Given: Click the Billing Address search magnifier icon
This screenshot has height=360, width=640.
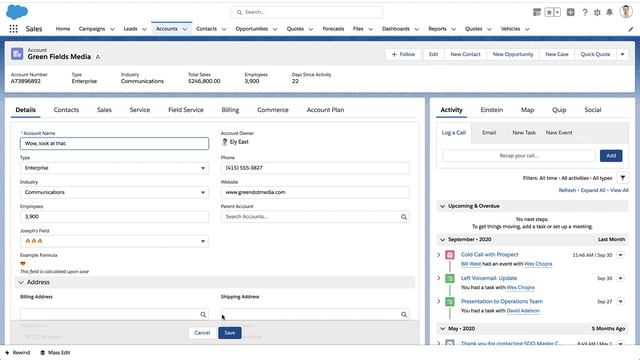Looking at the screenshot, I should [203, 314].
